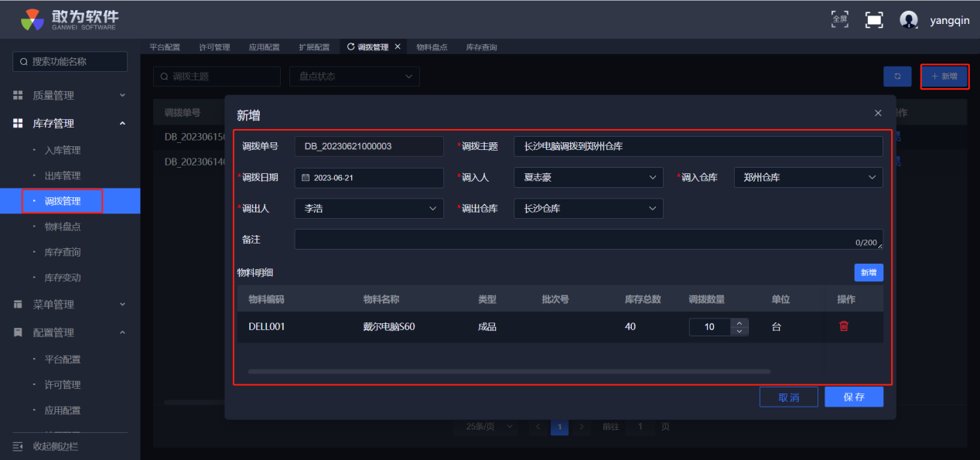Screen dimensions: 980x460
Task: Open the 调出人 dropdown showing 李浩
Action: 369,209
